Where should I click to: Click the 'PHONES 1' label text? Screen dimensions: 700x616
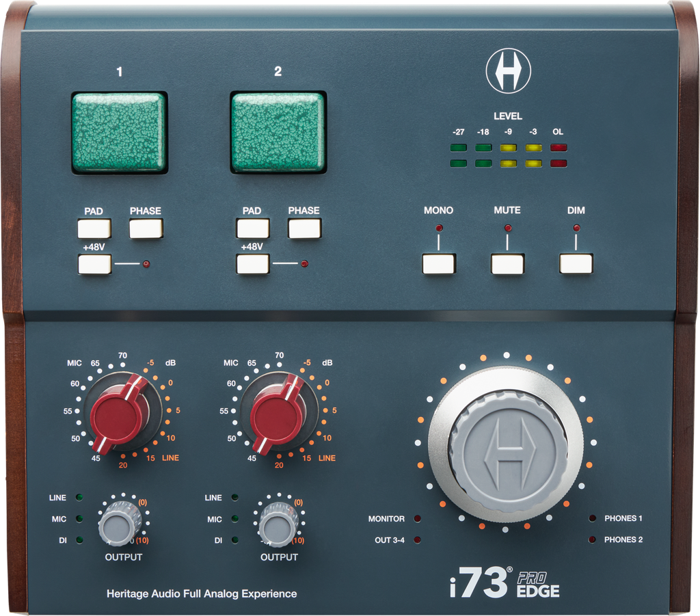(623, 518)
